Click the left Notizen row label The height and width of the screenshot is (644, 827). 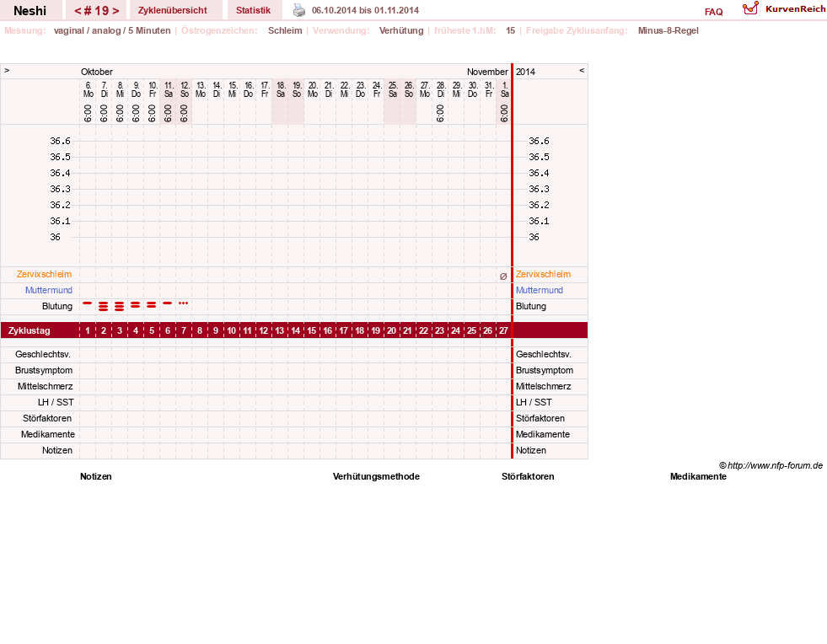(x=57, y=450)
